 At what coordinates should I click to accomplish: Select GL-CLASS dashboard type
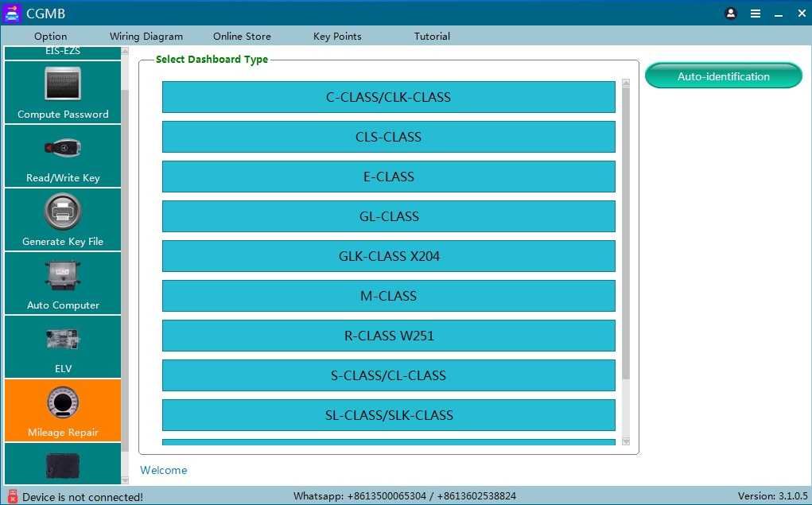coord(388,216)
